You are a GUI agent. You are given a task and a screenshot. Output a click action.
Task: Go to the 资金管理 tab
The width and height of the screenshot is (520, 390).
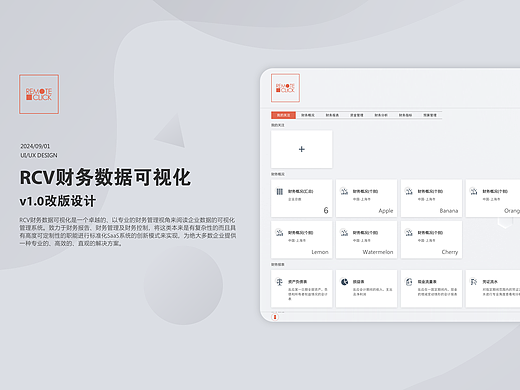pyautogui.click(x=357, y=115)
